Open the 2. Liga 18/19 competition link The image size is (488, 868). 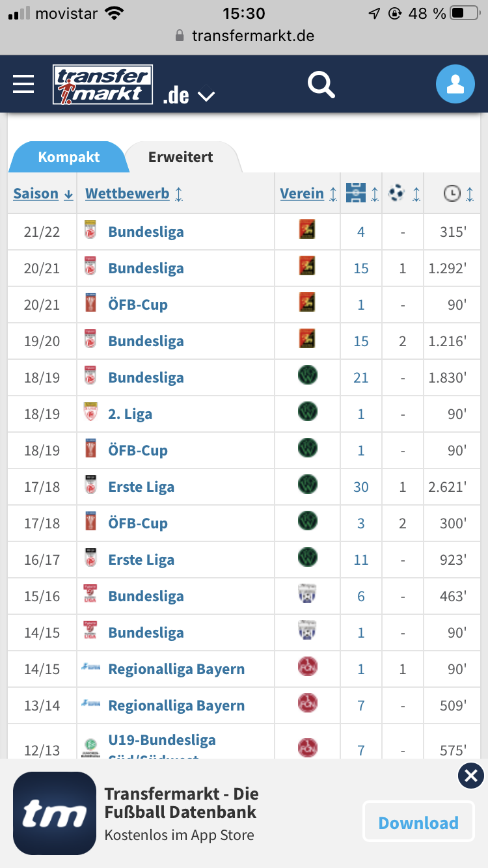point(130,414)
